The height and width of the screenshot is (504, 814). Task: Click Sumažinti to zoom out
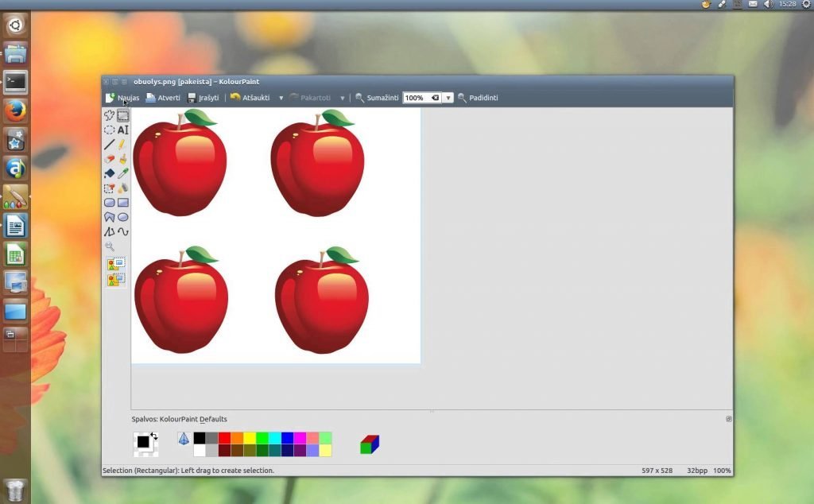pyautogui.click(x=378, y=98)
